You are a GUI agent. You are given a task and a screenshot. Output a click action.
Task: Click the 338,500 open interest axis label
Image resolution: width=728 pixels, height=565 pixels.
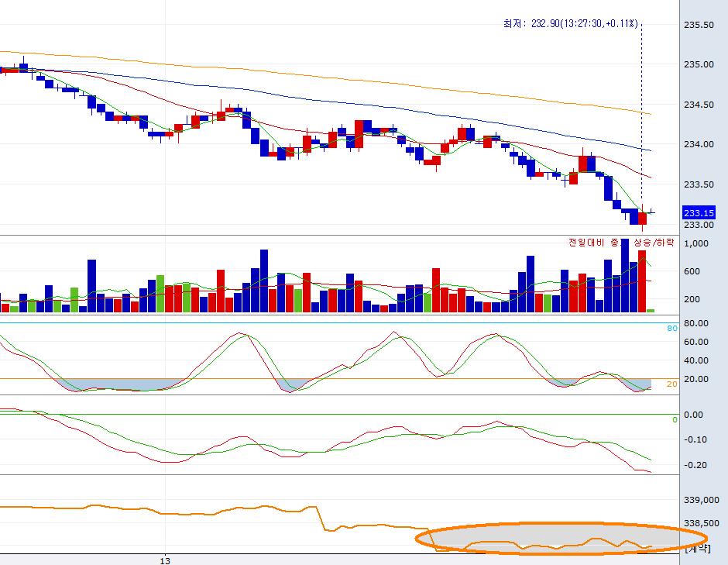[702, 524]
